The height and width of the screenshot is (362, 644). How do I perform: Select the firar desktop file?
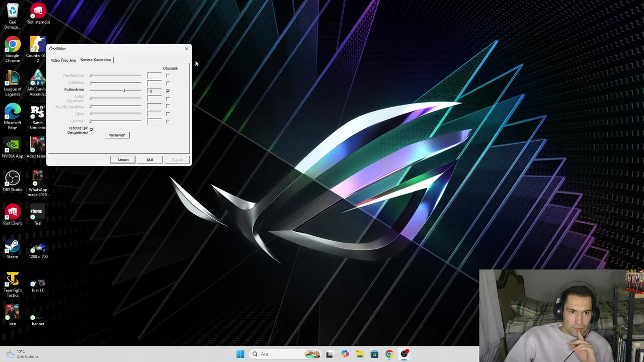click(x=38, y=215)
